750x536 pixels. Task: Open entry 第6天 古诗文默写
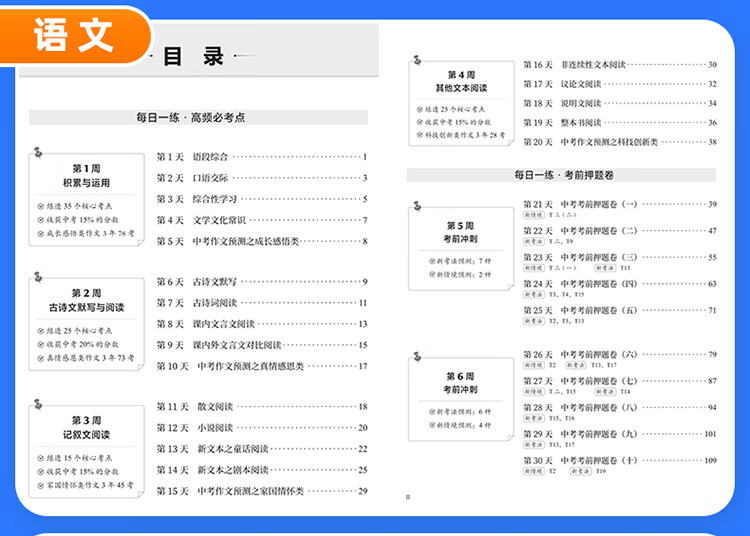click(196, 282)
